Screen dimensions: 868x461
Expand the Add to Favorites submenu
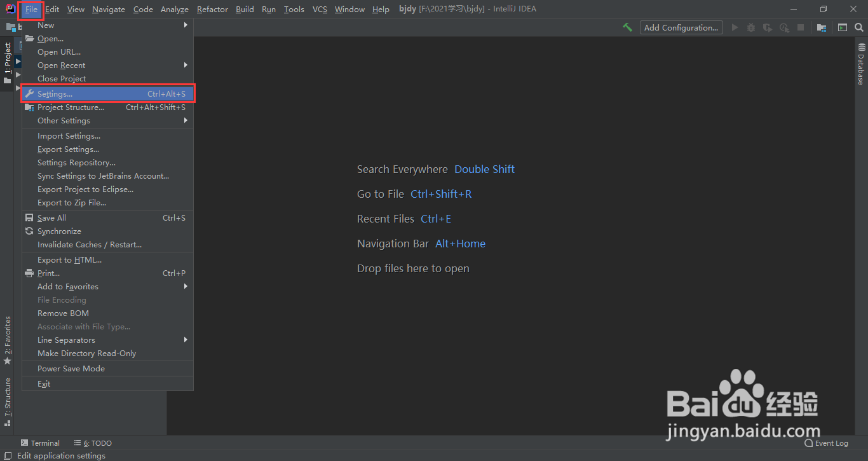pyautogui.click(x=107, y=287)
